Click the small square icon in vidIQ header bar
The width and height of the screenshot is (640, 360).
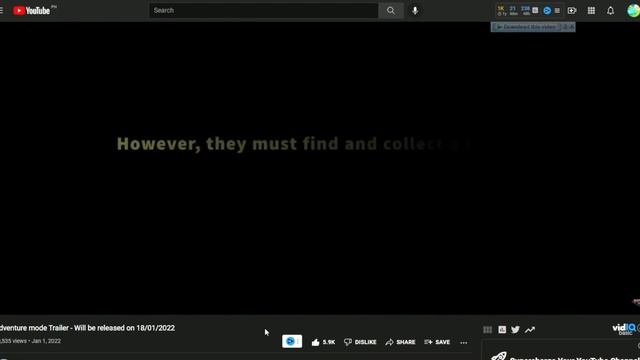(x=535, y=10)
